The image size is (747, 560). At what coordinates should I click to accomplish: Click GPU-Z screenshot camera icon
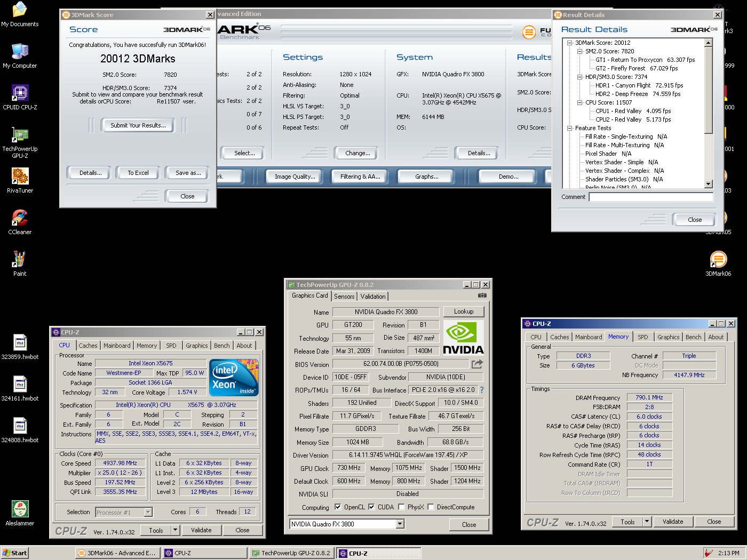(x=482, y=295)
